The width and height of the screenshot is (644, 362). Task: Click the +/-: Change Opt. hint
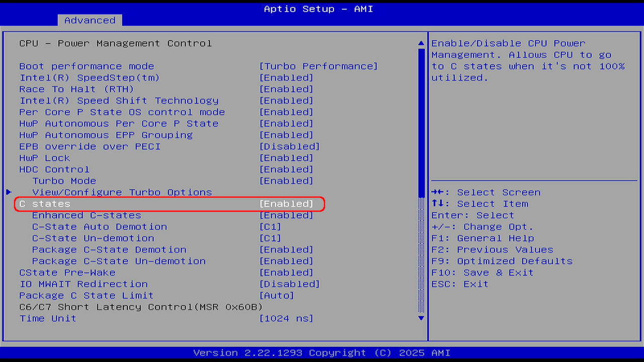tap(482, 227)
